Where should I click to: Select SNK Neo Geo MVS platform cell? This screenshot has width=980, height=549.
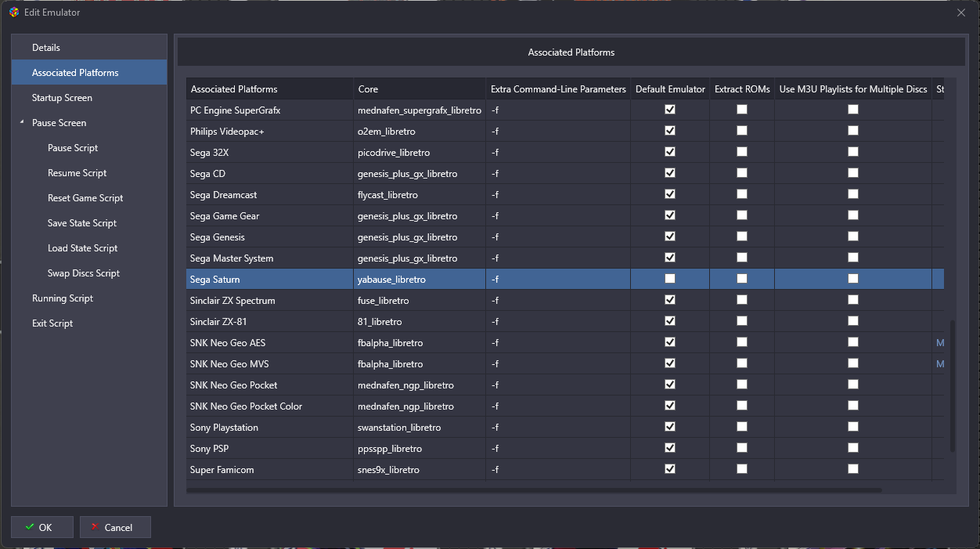click(269, 363)
